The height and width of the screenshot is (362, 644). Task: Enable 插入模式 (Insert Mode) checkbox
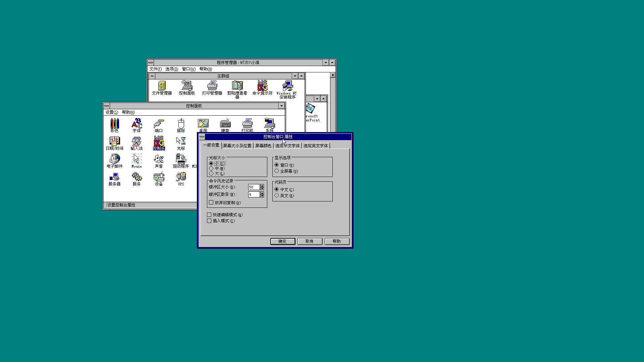coord(209,221)
